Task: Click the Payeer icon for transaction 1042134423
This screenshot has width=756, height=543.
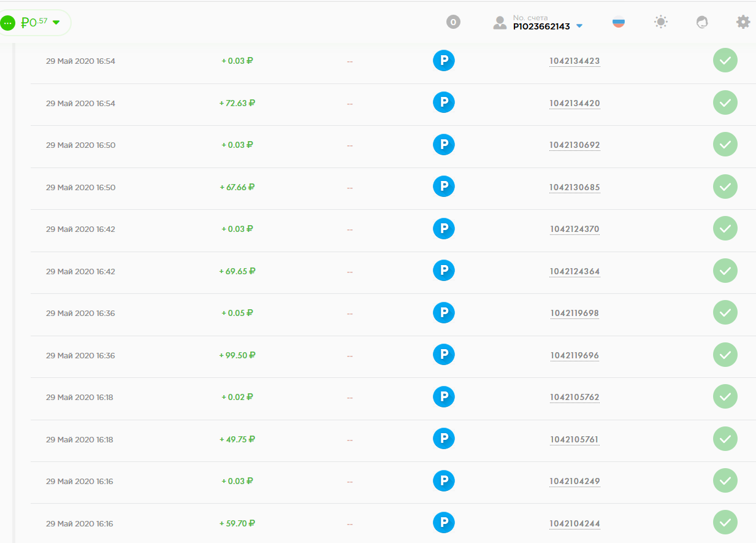Action: [x=444, y=61]
